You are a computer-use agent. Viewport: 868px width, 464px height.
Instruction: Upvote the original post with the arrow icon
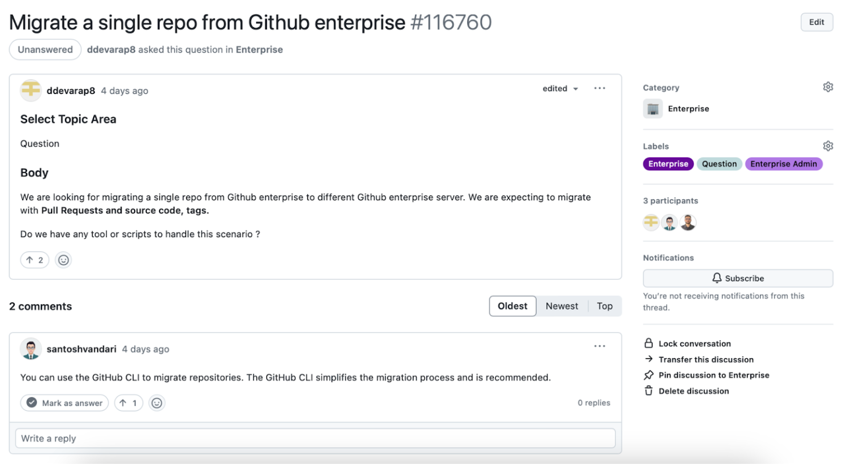(34, 260)
